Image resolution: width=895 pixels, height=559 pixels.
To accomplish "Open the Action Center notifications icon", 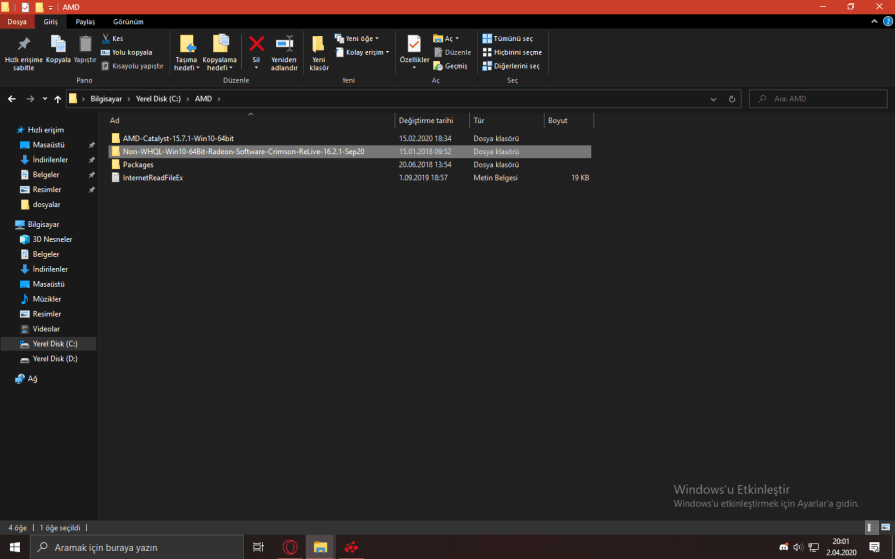I will pyautogui.click(x=874, y=547).
